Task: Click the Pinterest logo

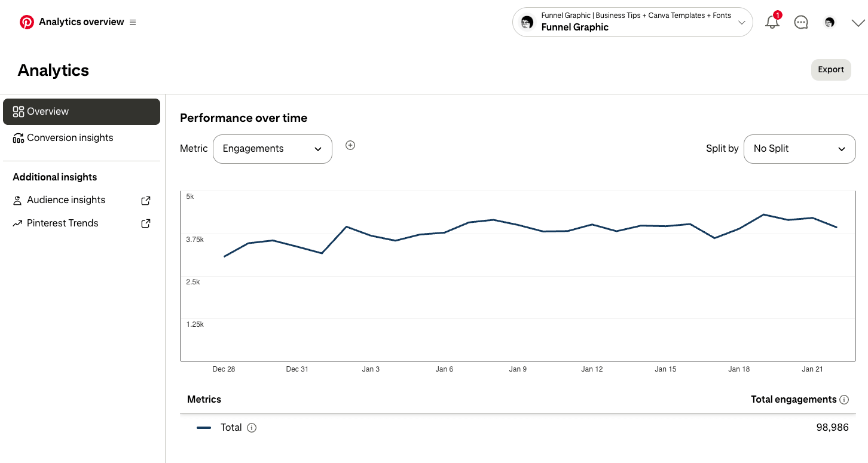Action: click(x=26, y=22)
